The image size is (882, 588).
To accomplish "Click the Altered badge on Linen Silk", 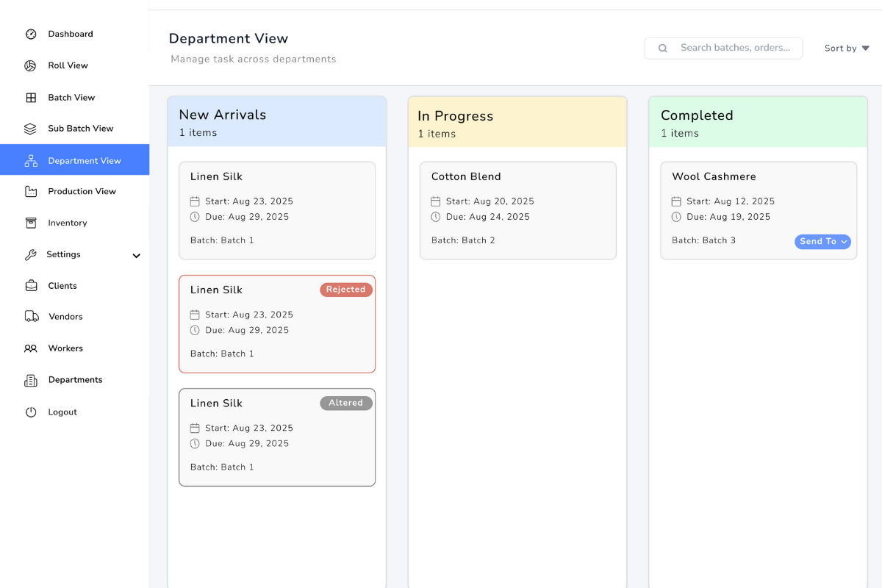I will (x=346, y=403).
